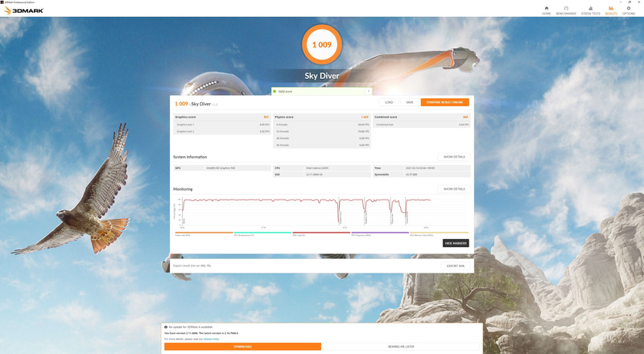This screenshot has width=644, height=354.
Task: Show details for Monitoring
Action: point(454,189)
